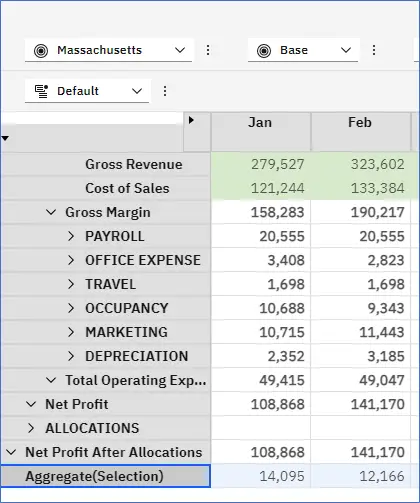Click the Base member target icon
Viewport: 420px width, 503px height.
coord(264,51)
